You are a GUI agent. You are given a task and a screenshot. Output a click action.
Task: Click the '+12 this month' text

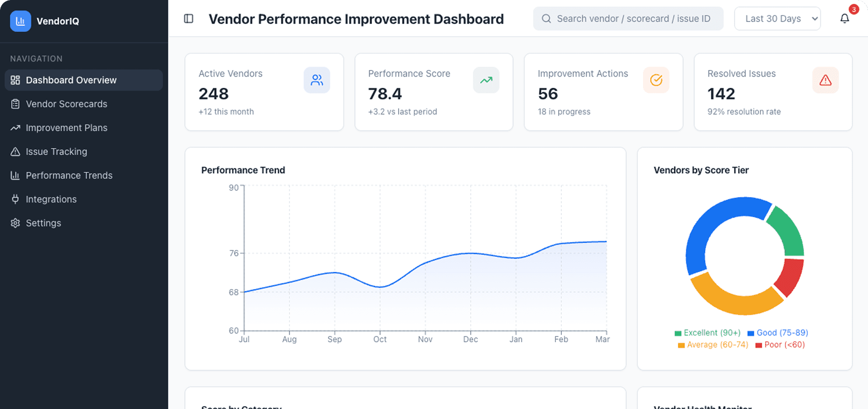click(x=226, y=112)
